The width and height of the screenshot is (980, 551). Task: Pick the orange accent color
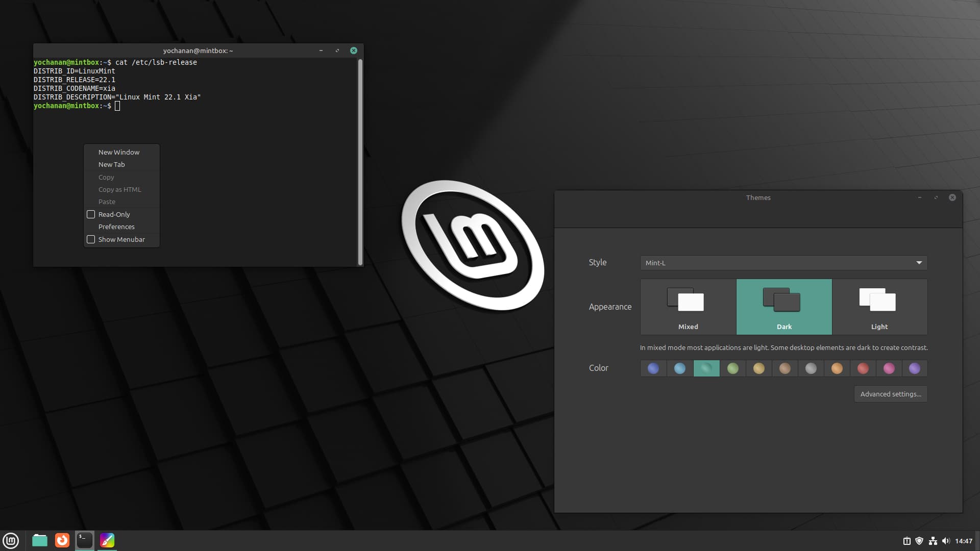point(837,368)
